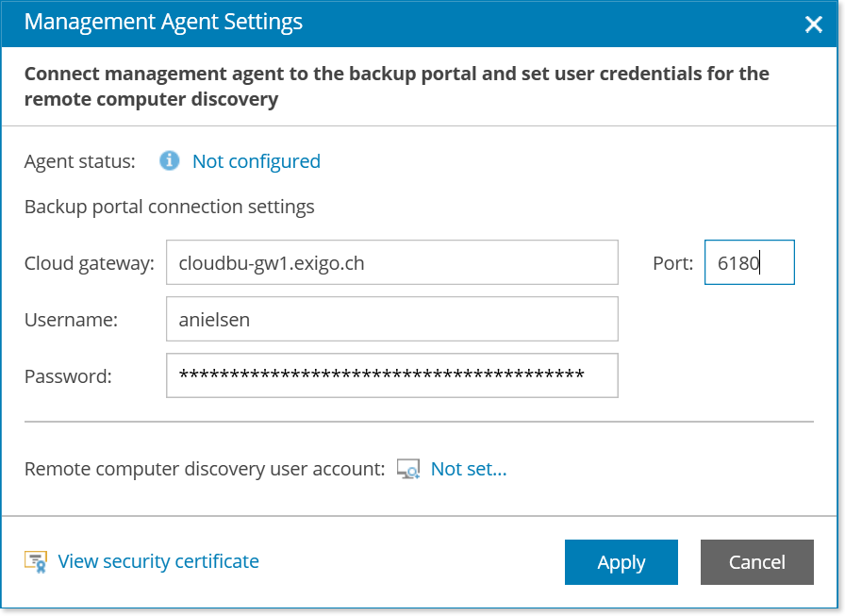Click the Agent status label
The height and width of the screenshot is (616, 845).
coord(80,161)
